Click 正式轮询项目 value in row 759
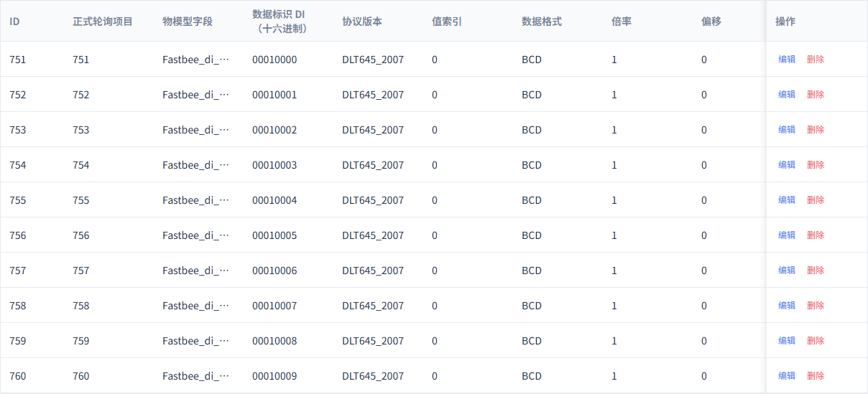The height and width of the screenshot is (394, 868). point(81,341)
